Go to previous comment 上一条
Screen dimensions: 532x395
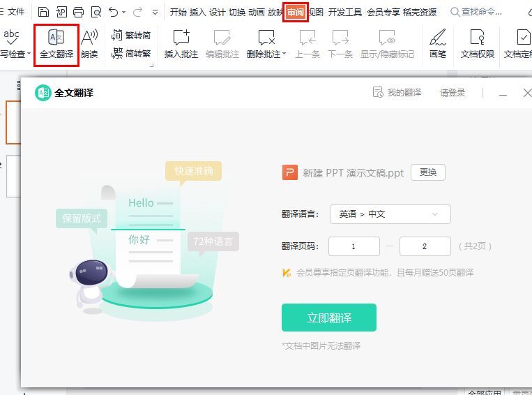pos(307,44)
